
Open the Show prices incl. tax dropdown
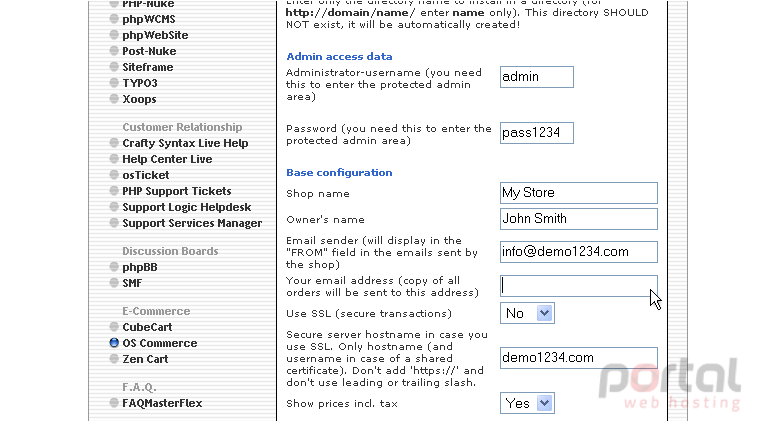(x=527, y=403)
